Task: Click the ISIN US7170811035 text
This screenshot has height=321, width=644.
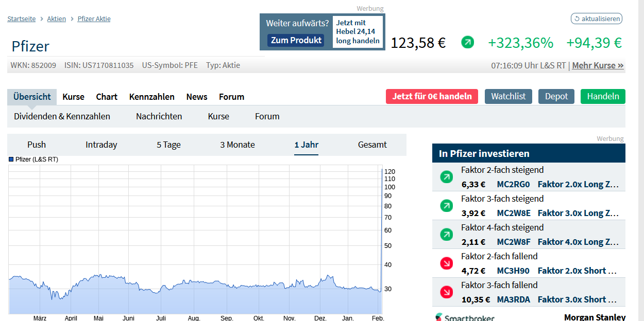Action: click(99, 65)
